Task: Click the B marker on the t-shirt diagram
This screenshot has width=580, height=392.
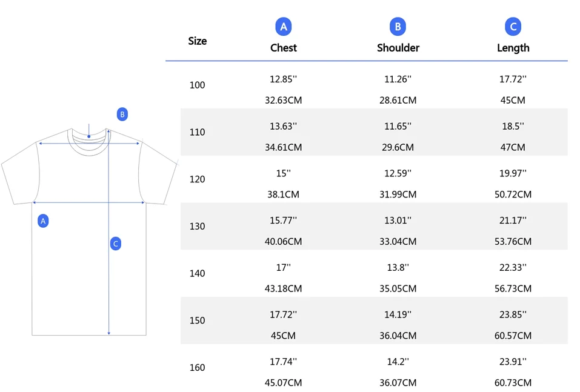Action: point(122,115)
